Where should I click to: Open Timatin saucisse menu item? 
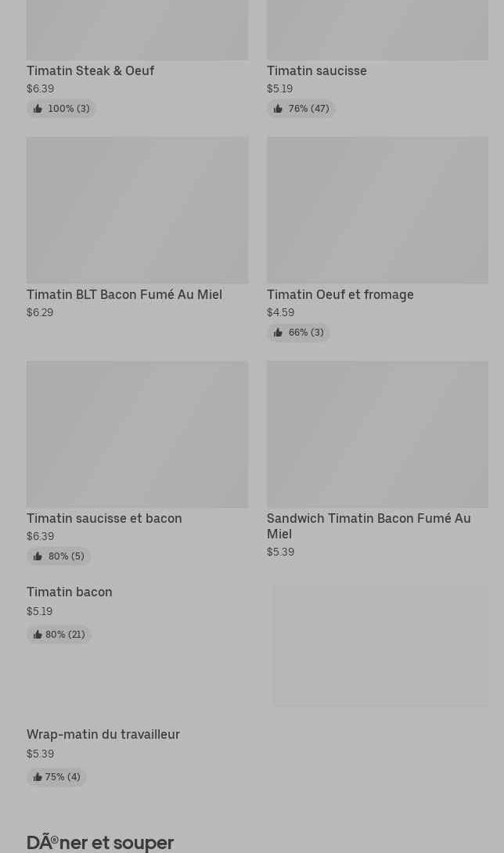click(316, 70)
